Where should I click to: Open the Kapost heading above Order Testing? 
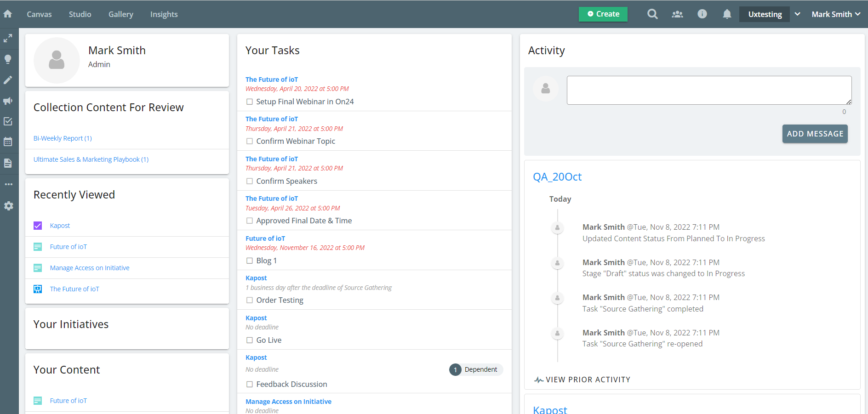click(x=256, y=278)
